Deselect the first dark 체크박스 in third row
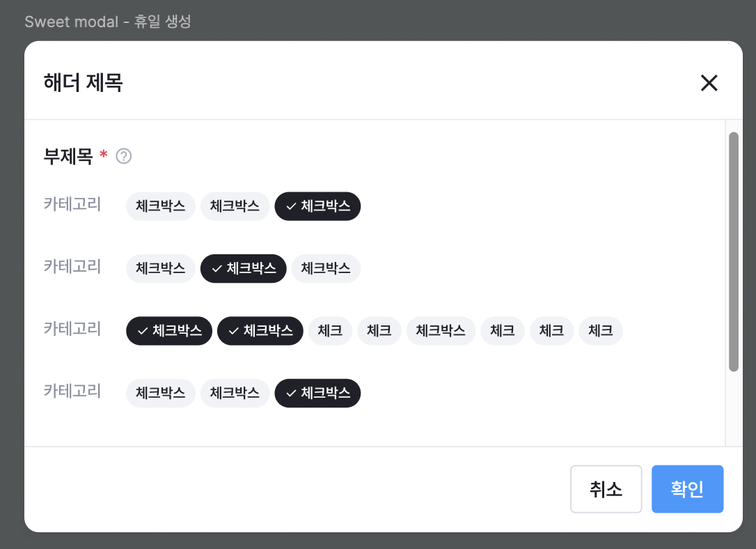Screen dimensions: 756x549 (168, 331)
